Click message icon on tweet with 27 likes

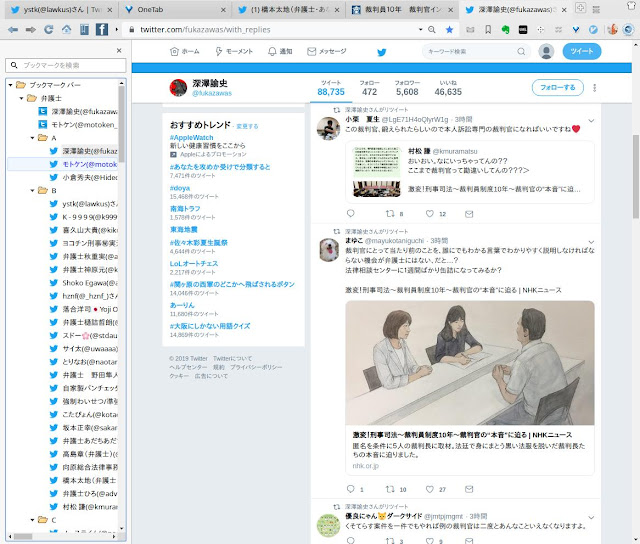469,489
